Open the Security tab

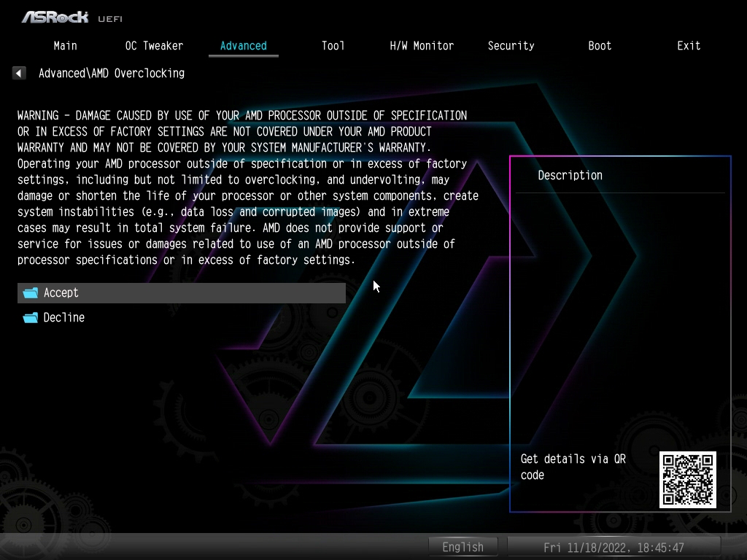coord(511,46)
